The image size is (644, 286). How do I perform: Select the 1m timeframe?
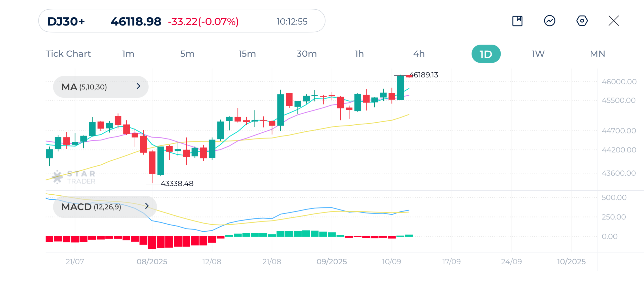click(128, 54)
